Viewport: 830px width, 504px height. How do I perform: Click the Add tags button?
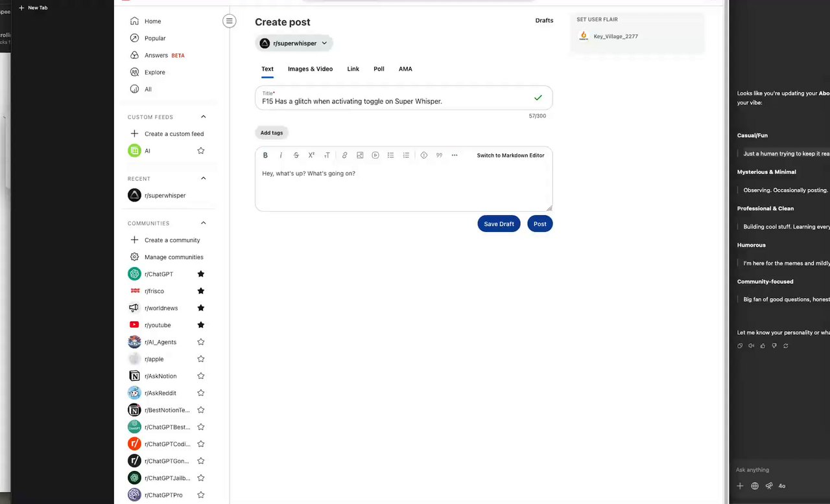click(272, 133)
